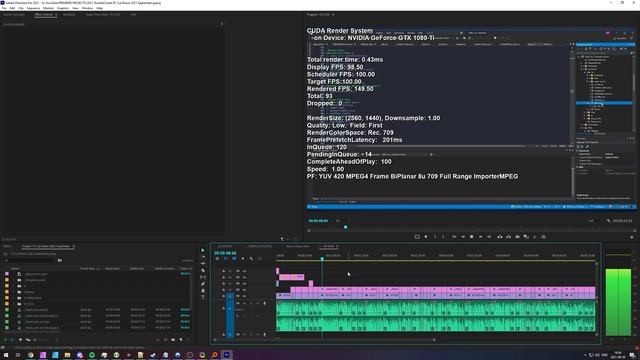Open Program monitor settings wrench
This screenshot has height=360, width=640.
pos(608,221)
